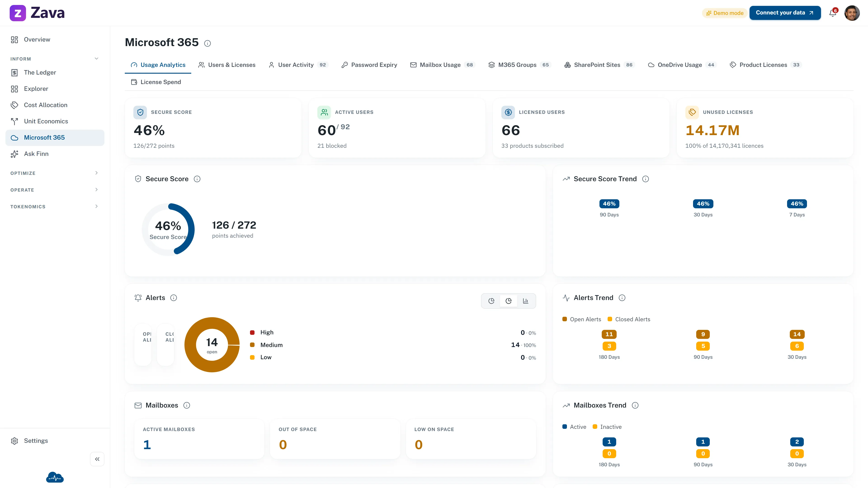Screen dimensions: 868x488
Task: Open Unit Economics page
Action: (55, 121)
